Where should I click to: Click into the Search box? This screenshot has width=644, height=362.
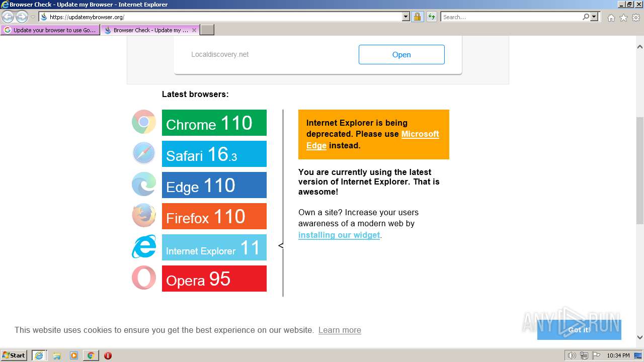click(511, 17)
